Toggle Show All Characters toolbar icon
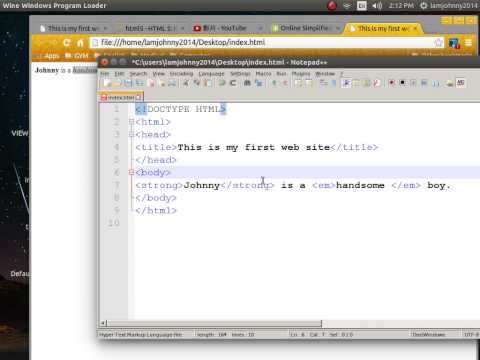This screenshot has height=360, width=480. pyautogui.click(x=334, y=83)
